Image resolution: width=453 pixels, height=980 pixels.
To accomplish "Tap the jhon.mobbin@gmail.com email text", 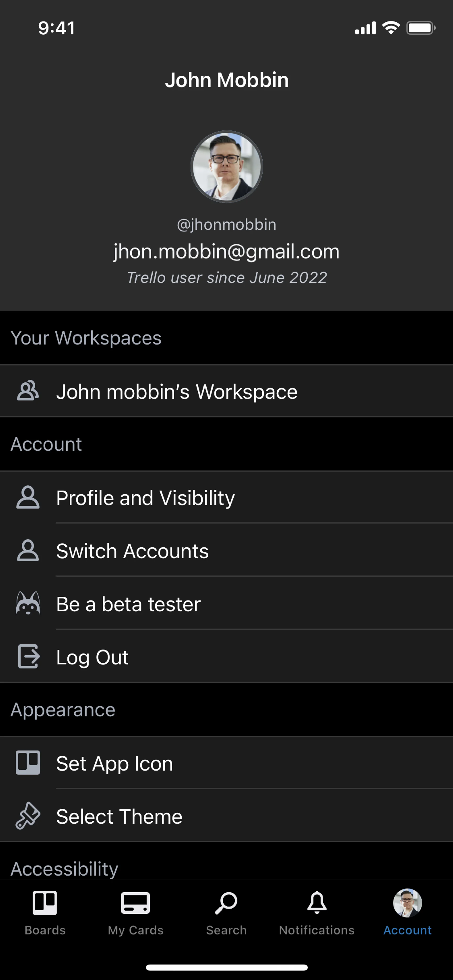I will 226,252.
